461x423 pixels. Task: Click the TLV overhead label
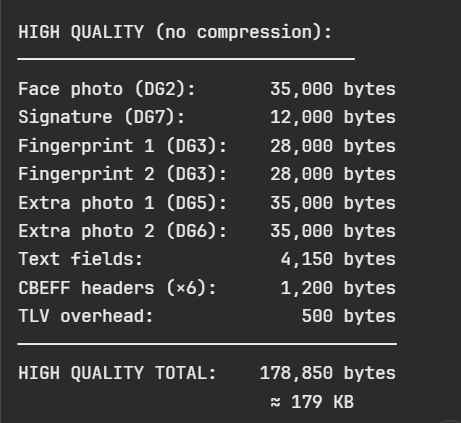(x=86, y=316)
